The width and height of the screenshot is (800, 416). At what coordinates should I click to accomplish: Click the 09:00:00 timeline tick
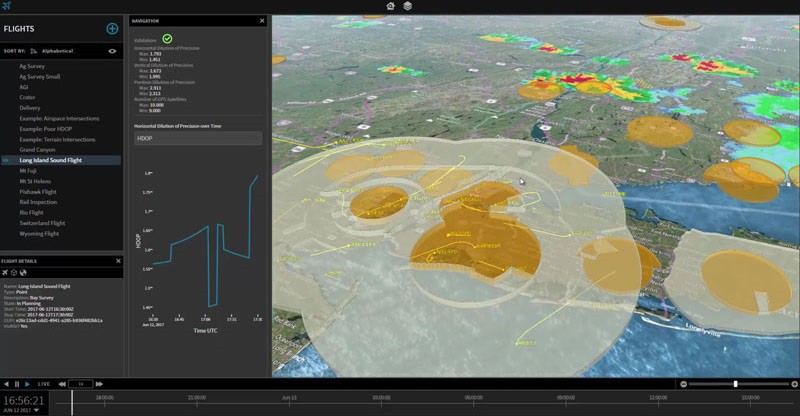click(566, 397)
